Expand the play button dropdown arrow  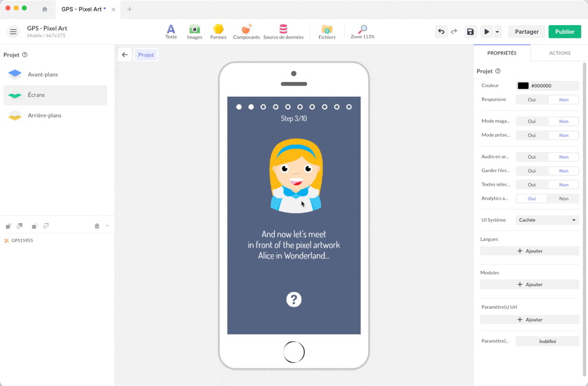(497, 32)
